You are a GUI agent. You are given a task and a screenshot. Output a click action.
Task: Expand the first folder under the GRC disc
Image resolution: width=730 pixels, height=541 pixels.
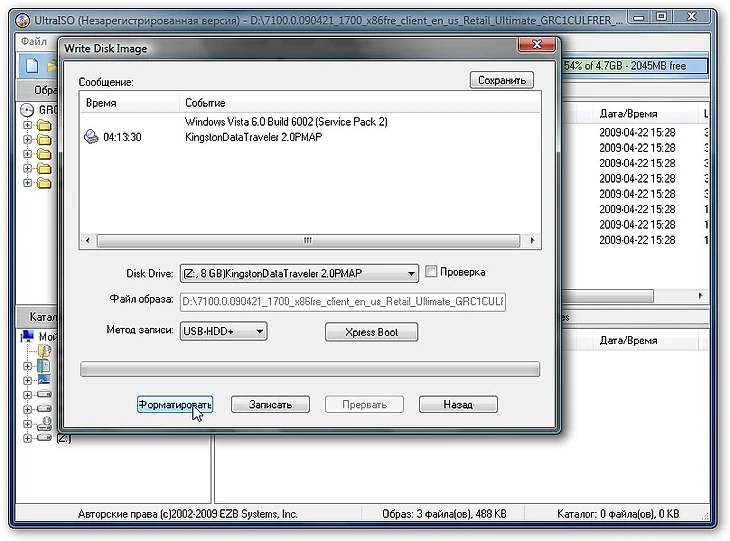coord(28,126)
